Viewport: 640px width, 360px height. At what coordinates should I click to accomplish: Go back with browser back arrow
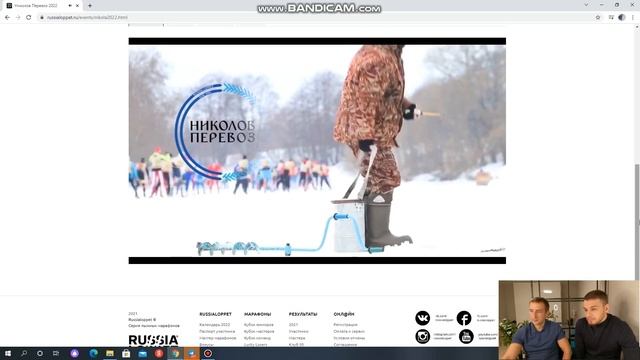click(7, 17)
